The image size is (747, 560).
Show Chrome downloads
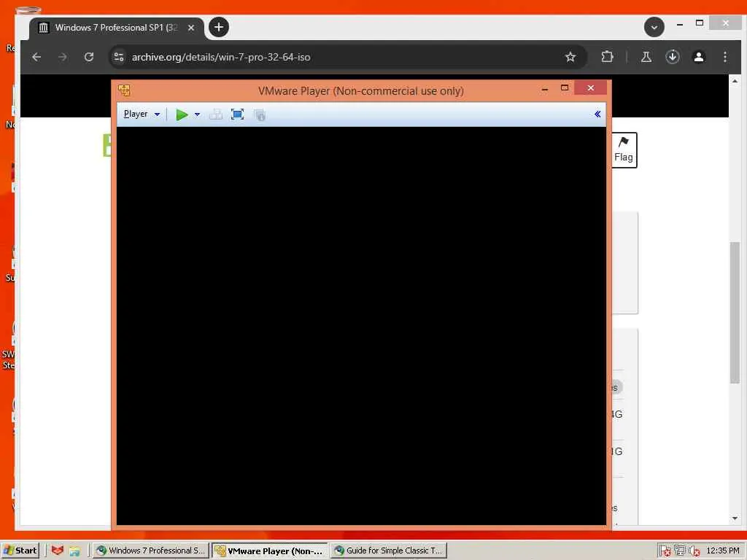coord(672,57)
